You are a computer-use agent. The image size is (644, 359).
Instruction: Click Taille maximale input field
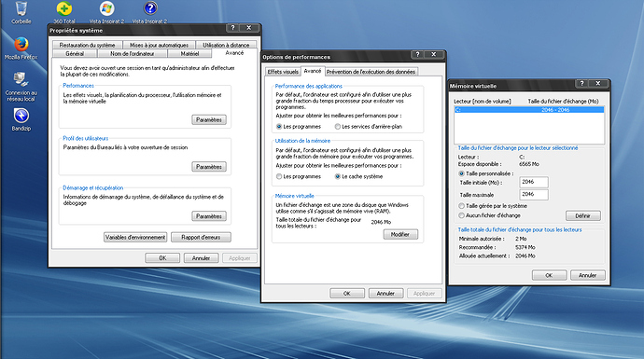pos(534,195)
